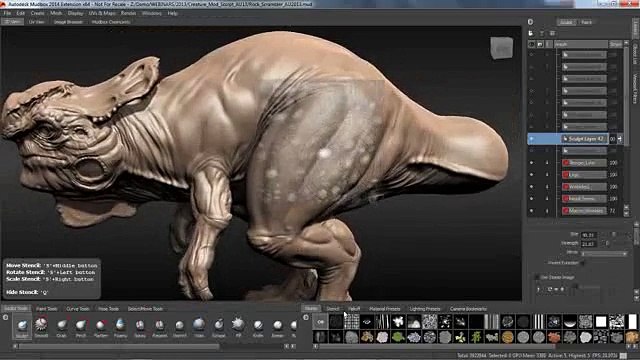Screen dimensions: 640x360
Task: Open the UVs & Maps menu
Action: tap(102, 13)
